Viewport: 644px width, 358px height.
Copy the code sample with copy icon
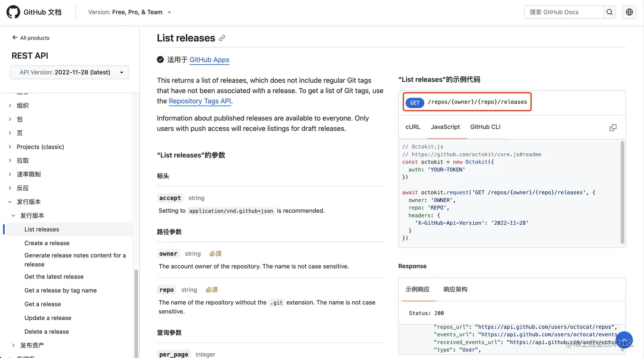point(613,128)
